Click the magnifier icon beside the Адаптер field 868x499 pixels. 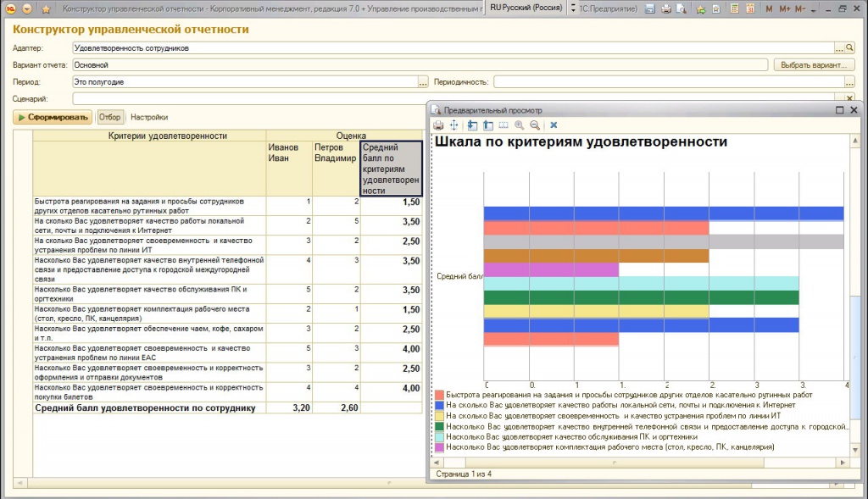849,48
